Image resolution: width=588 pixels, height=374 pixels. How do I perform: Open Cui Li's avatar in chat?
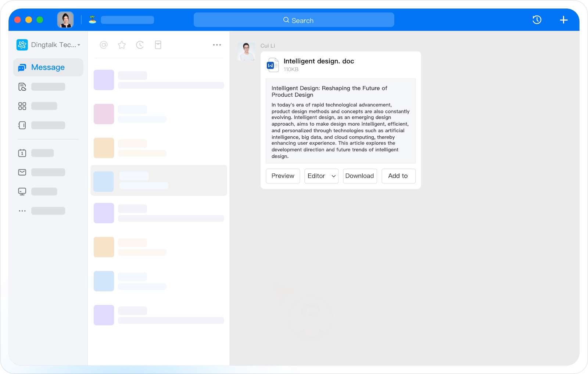(246, 51)
